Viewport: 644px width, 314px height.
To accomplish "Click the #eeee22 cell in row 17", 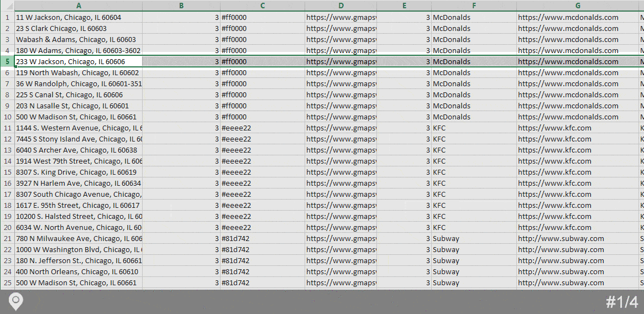I will pyautogui.click(x=263, y=194).
